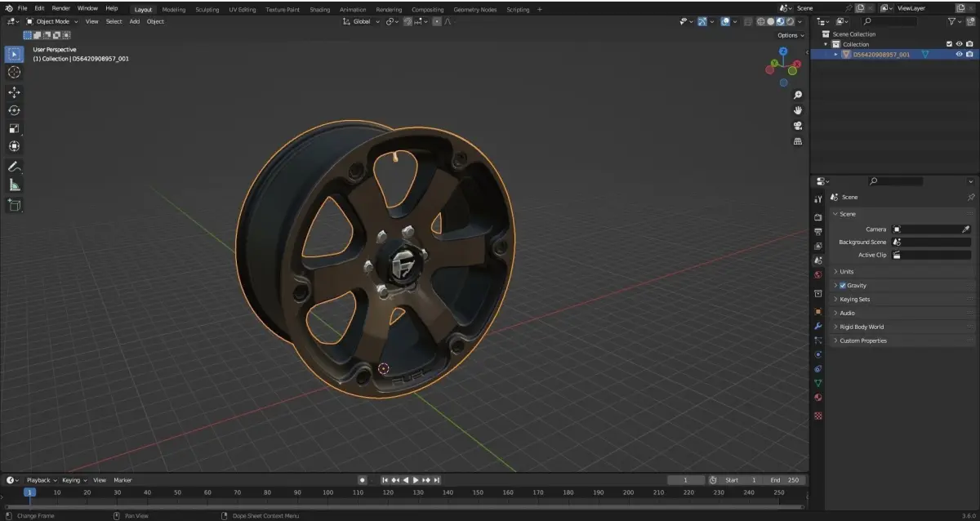
Task: Open View Layer properties tab icon
Action: 818,246
